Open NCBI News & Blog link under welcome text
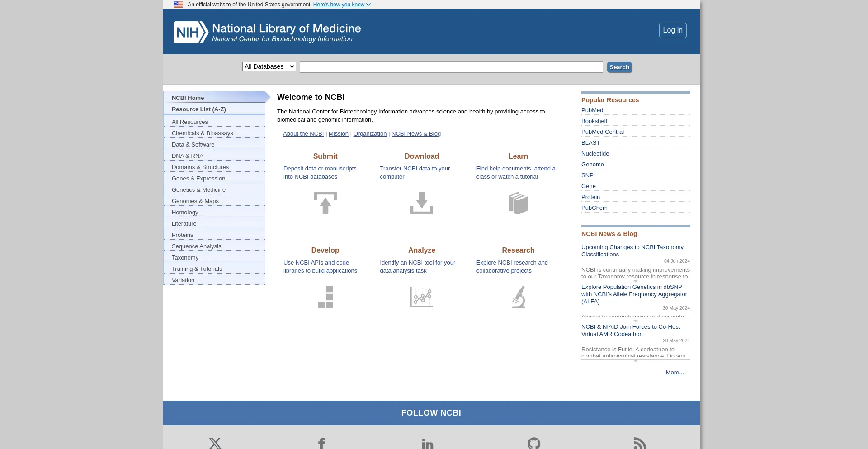868x449 pixels. tap(416, 134)
